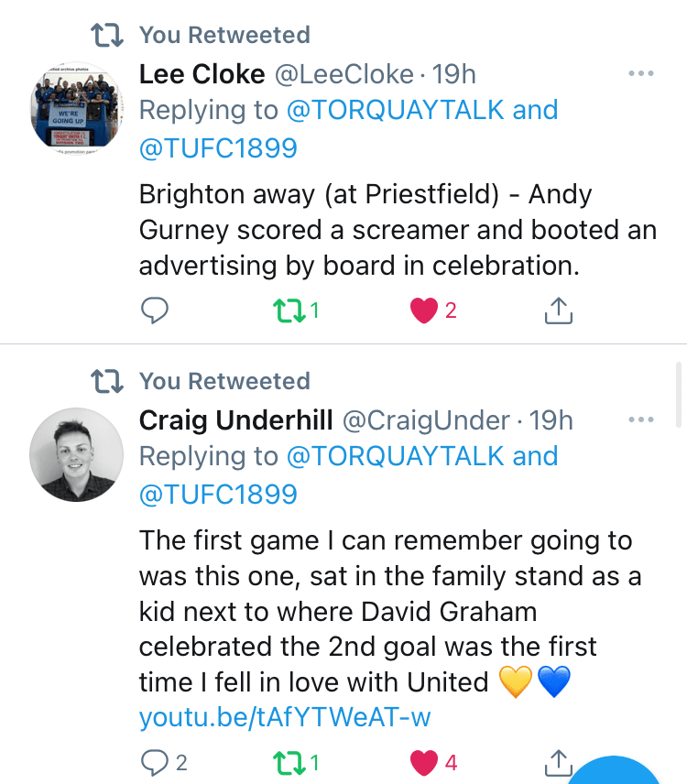
Task: Reply to Lee Cloke's tweet
Action: click(157, 311)
